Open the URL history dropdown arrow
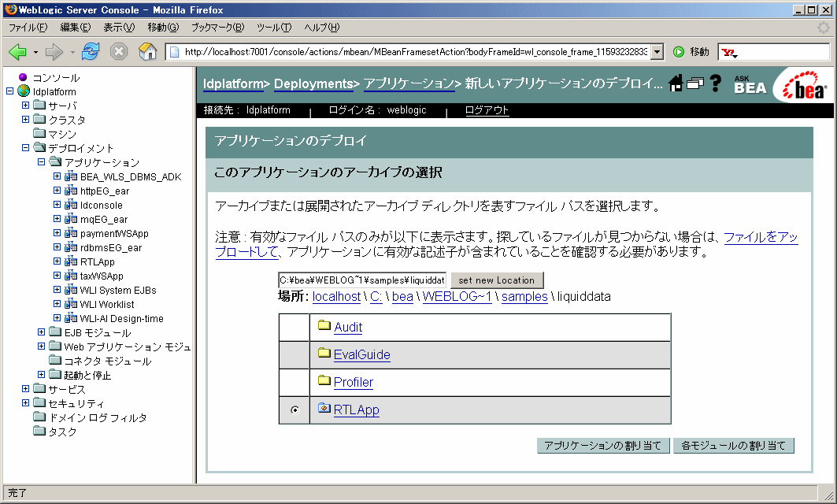This screenshot has width=837, height=504. coord(657,52)
